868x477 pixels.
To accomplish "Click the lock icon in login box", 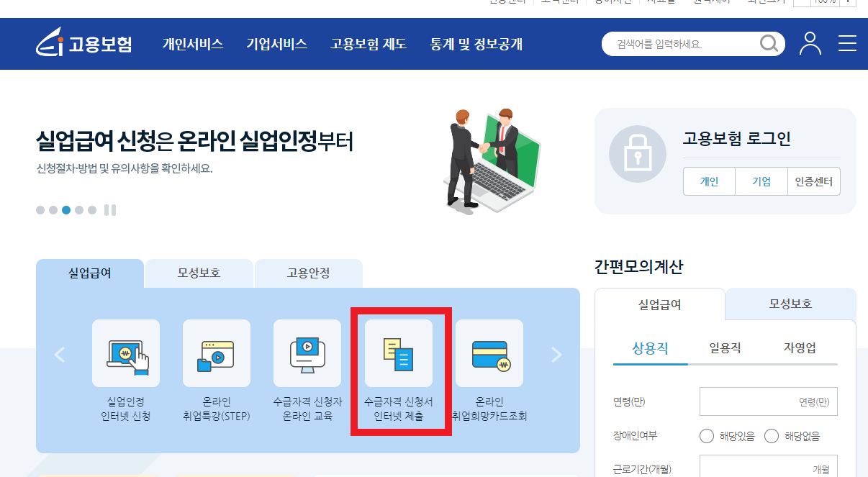I will [637, 153].
